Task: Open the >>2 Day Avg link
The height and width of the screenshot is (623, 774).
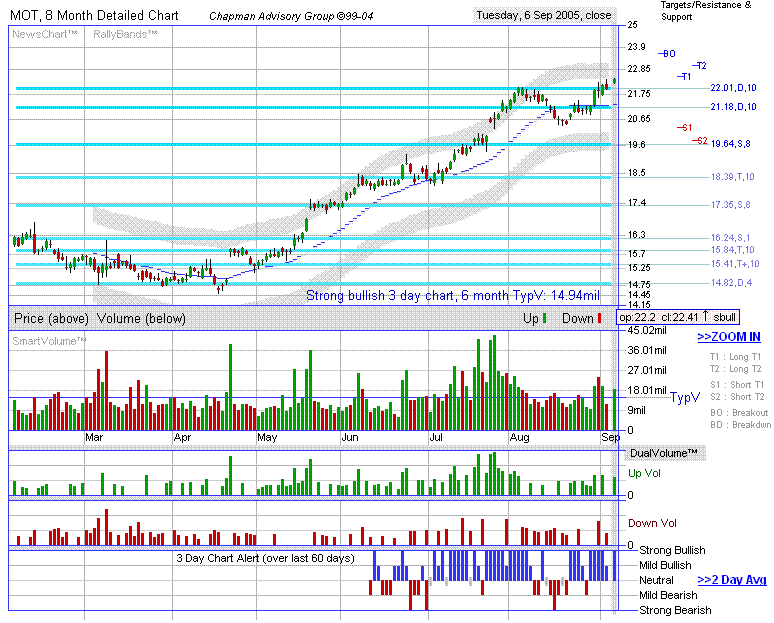Action: [x=732, y=580]
